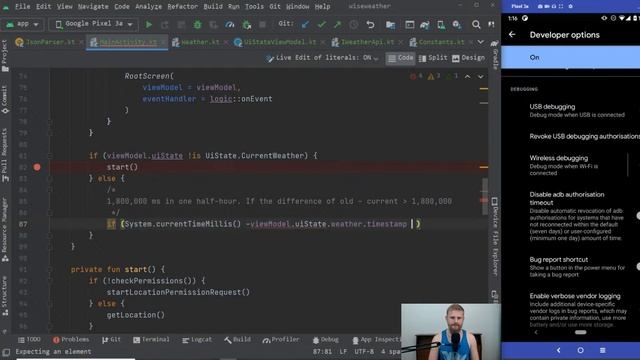Screen dimensions: 640x360
Task: Open the SDK Manager icon in toolbar
Action: pos(457,24)
